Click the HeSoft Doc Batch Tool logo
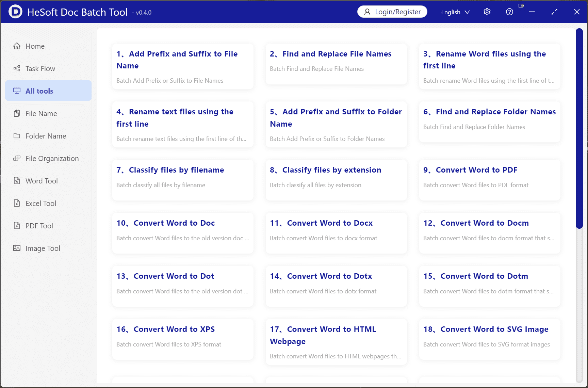This screenshot has height=388, width=588. pos(15,12)
